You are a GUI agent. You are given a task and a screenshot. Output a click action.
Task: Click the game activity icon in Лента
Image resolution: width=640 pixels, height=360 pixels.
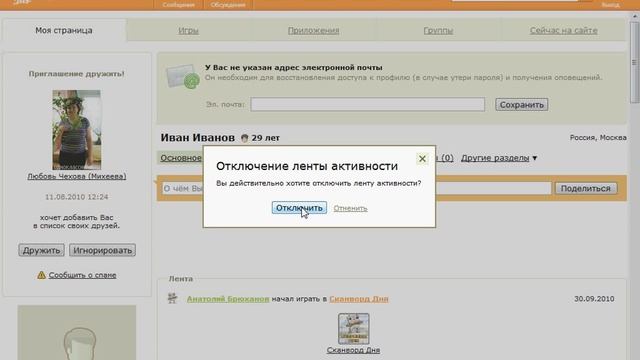click(173, 298)
